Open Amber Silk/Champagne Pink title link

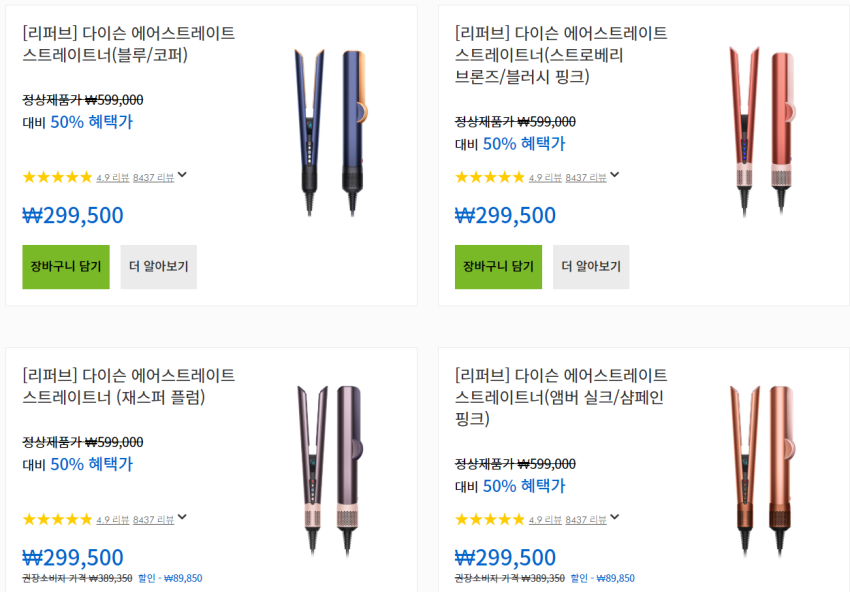tap(561, 397)
